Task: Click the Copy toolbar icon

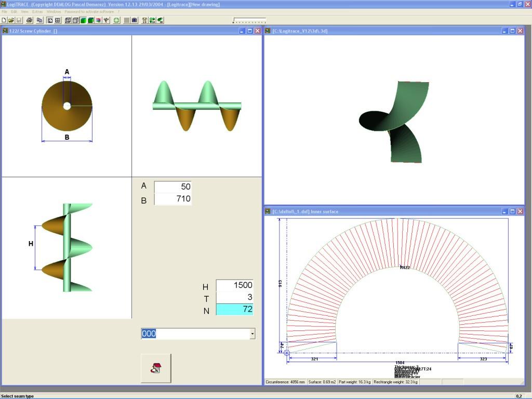Action: [x=39, y=20]
